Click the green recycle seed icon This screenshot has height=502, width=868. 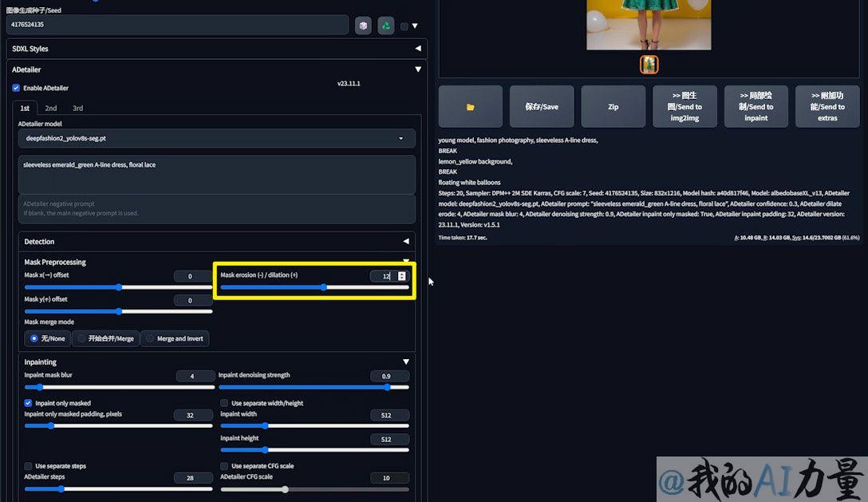[x=386, y=26]
